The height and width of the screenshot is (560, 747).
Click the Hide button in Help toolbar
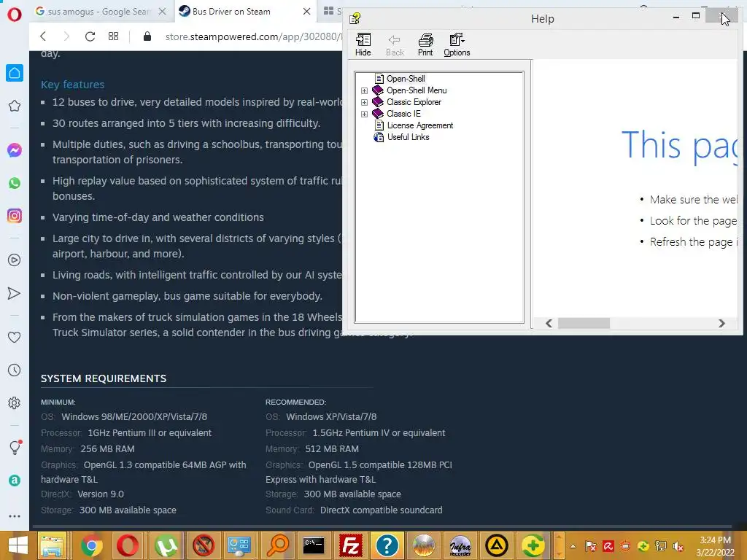(363, 44)
